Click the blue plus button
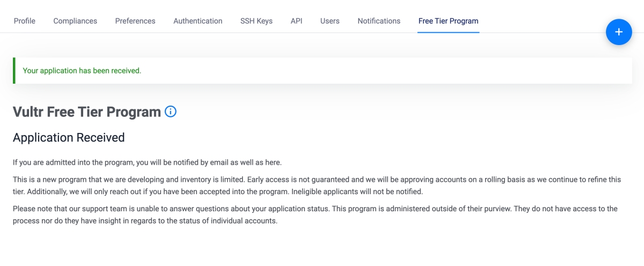 click(x=619, y=32)
